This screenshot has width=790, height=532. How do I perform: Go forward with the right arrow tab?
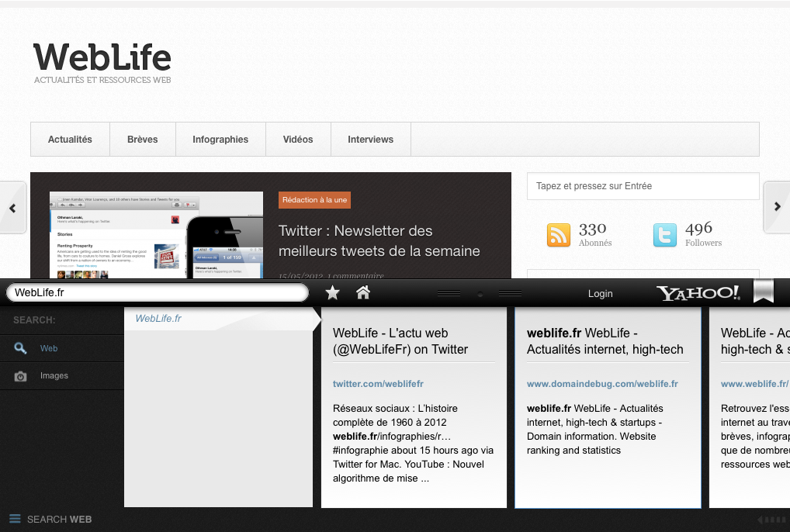coord(777,206)
